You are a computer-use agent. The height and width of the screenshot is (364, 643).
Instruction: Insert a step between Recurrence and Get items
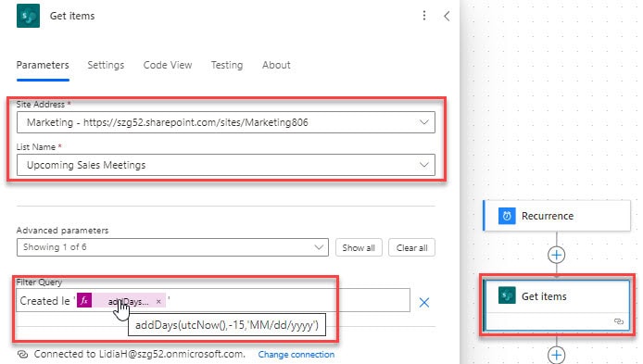(557, 255)
